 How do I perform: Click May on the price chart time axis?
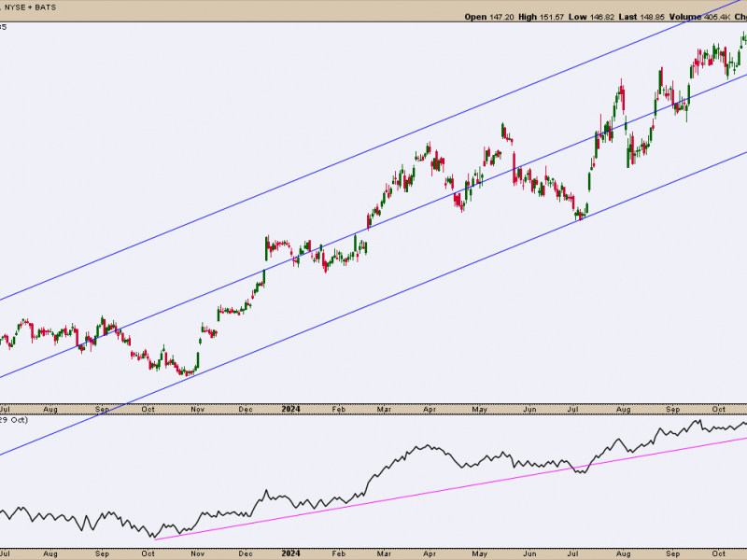click(480, 409)
